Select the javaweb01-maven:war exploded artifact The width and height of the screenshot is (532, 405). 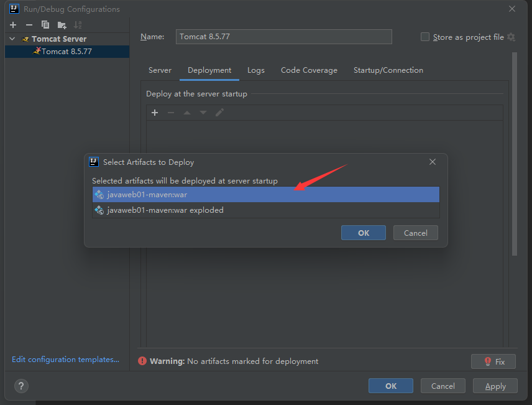165,210
